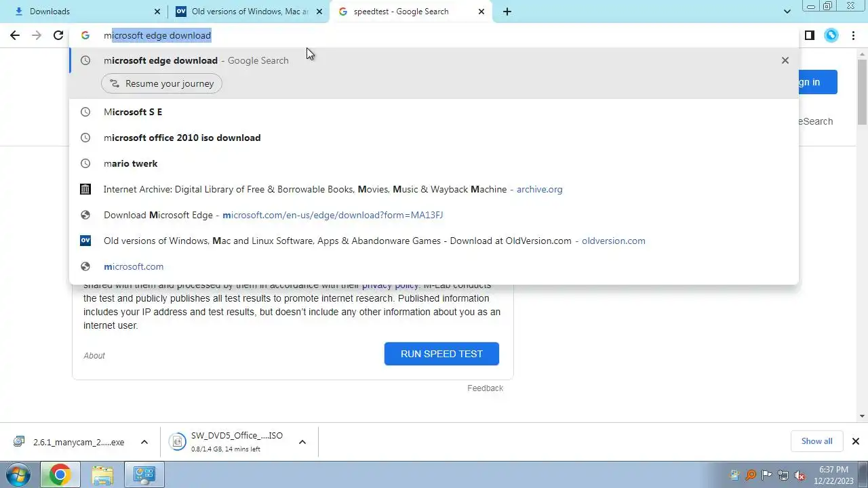
Task: Click the 2.6.1_manycam exe download item
Action: point(79,442)
